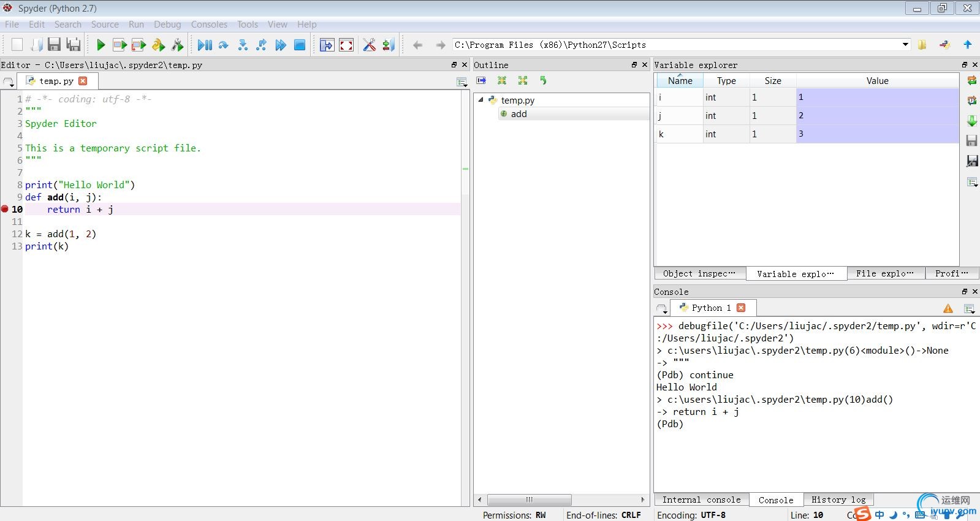
Task: Open the working directory dropdown list
Action: pyautogui.click(x=905, y=45)
